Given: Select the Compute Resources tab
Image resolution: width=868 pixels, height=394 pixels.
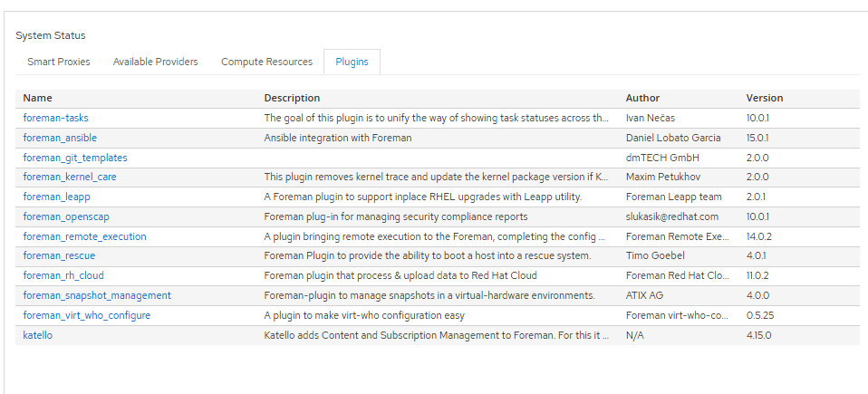Looking at the screenshot, I should [x=266, y=62].
